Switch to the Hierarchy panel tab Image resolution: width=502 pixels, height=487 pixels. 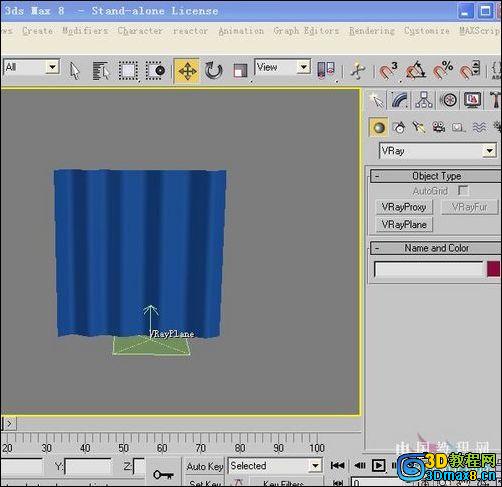point(424,100)
